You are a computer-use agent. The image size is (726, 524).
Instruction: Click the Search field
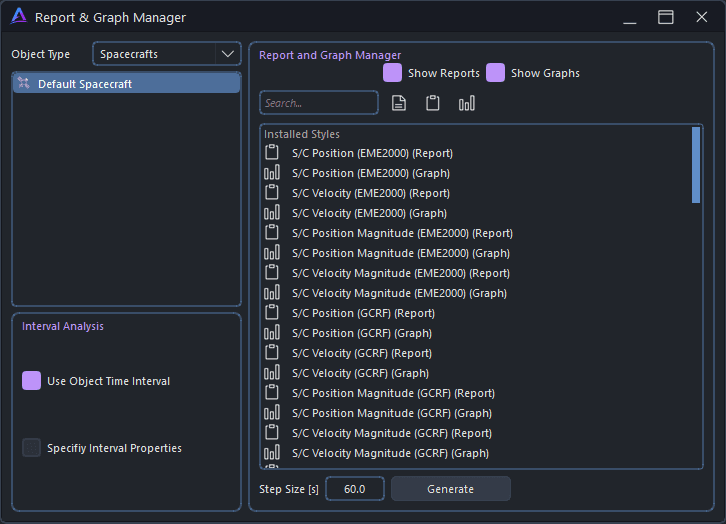tap(319, 103)
